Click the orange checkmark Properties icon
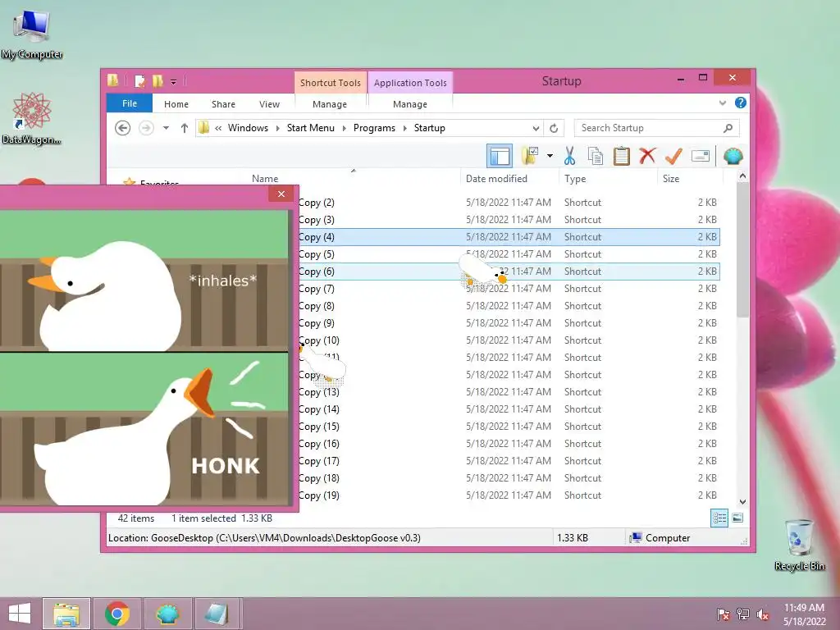This screenshot has width=840, height=630. [673, 156]
